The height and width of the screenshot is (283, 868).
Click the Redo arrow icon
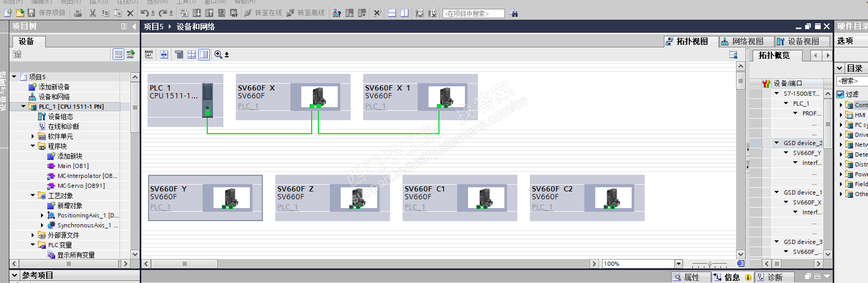pyautogui.click(x=163, y=13)
